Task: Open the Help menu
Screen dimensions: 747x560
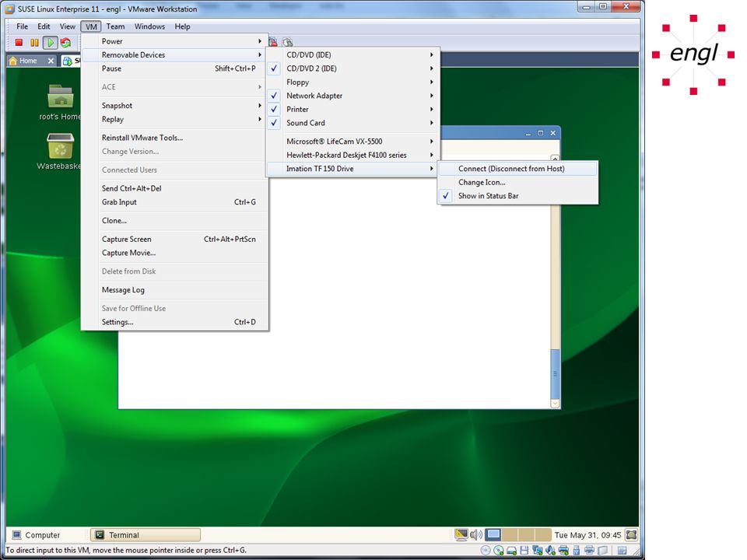Action: [x=182, y=26]
